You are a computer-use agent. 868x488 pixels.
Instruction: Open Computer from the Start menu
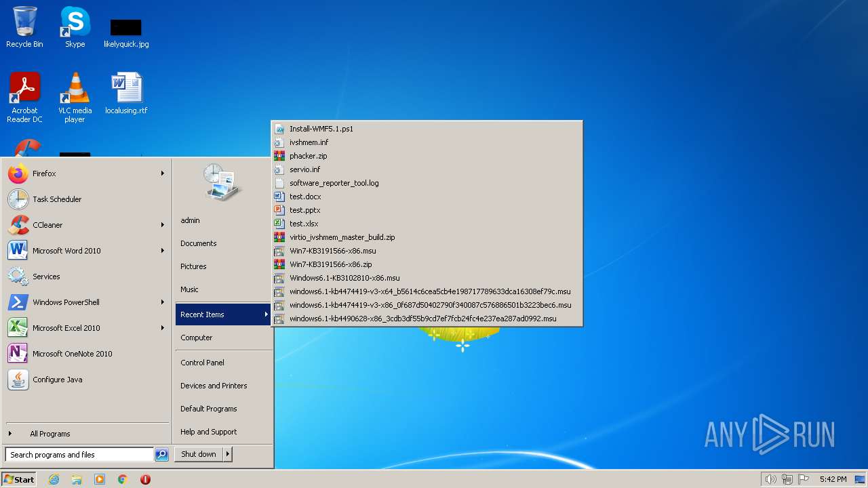(x=222, y=338)
